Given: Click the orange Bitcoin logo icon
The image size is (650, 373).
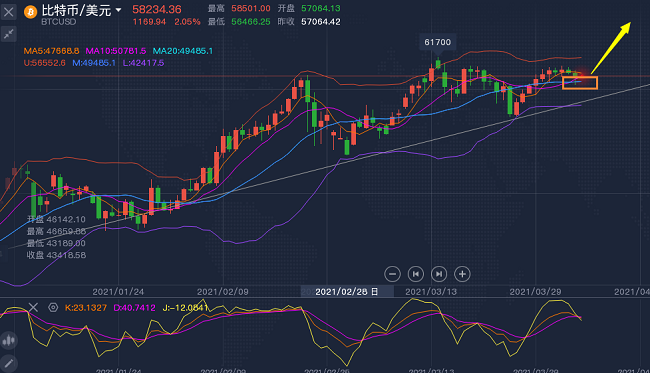Looking at the screenshot, I should pos(30,12).
